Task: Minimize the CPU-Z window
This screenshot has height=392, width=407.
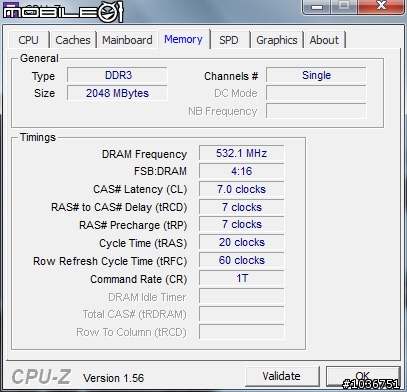Action: coord(317,6)
